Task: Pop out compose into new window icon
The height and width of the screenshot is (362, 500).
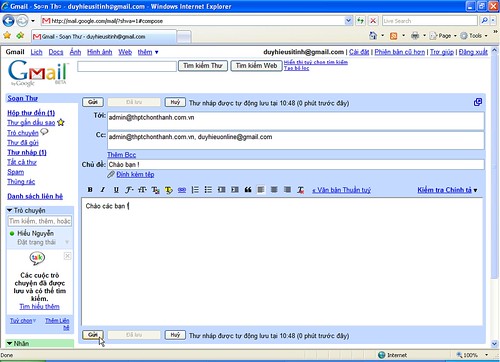Action: [x=478, y=102]
